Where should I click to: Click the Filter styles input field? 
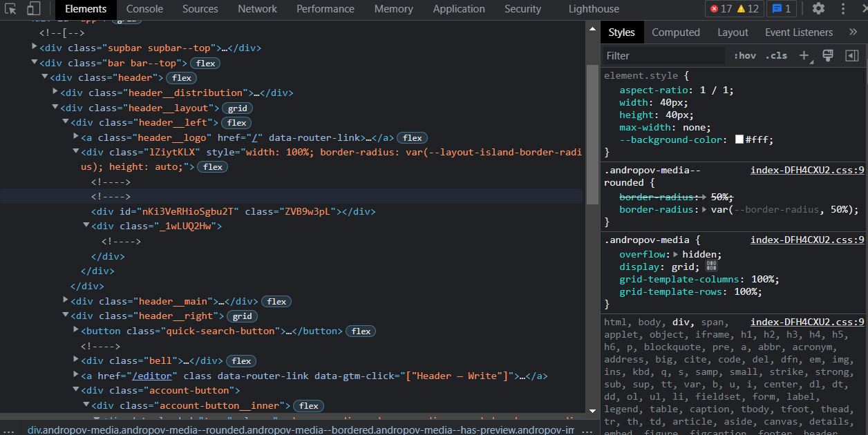click(x=664, y=56)
